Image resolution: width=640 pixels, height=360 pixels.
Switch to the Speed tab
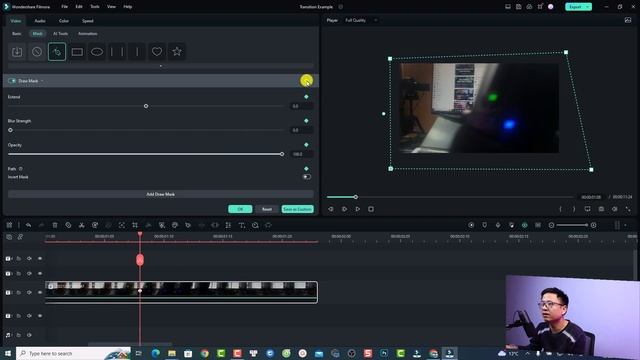(88, 21)
